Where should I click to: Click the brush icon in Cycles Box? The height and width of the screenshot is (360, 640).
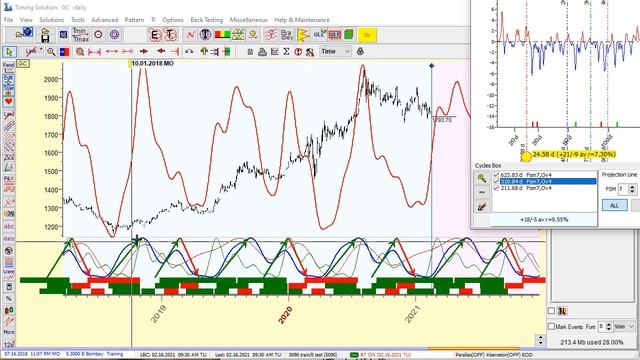point(482,206)
